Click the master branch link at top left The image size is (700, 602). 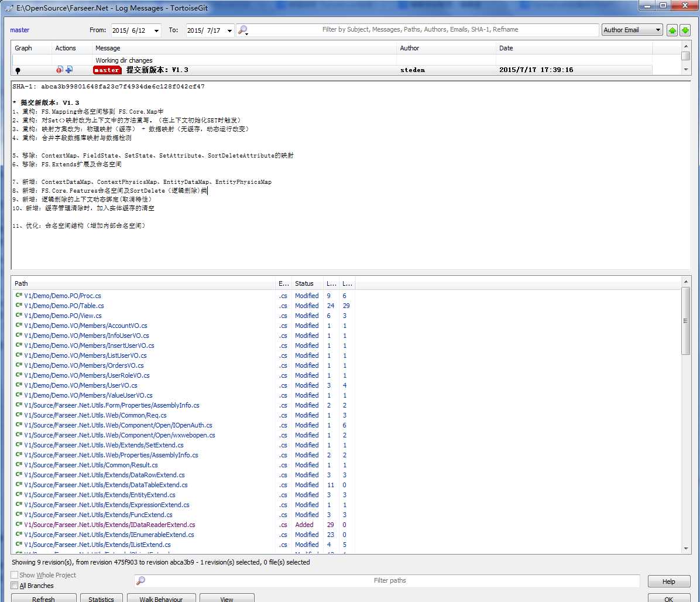(x=20, y=30)
